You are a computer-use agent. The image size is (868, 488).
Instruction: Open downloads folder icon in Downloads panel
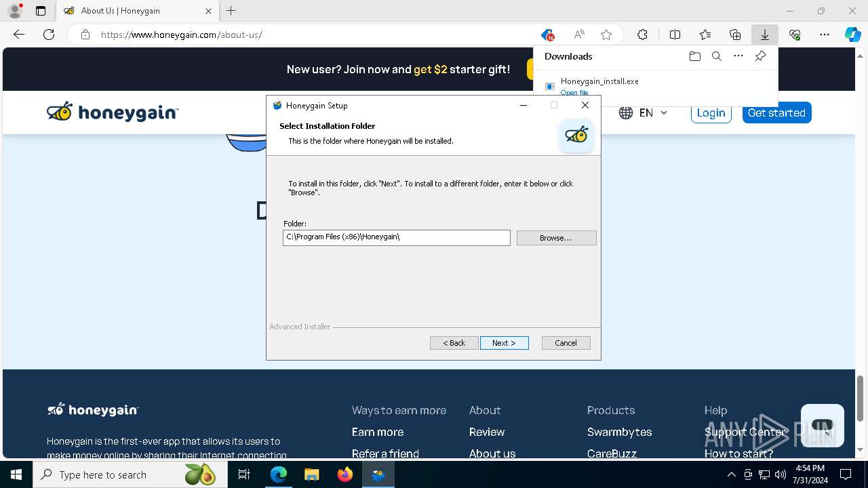(x=695, y=56)
